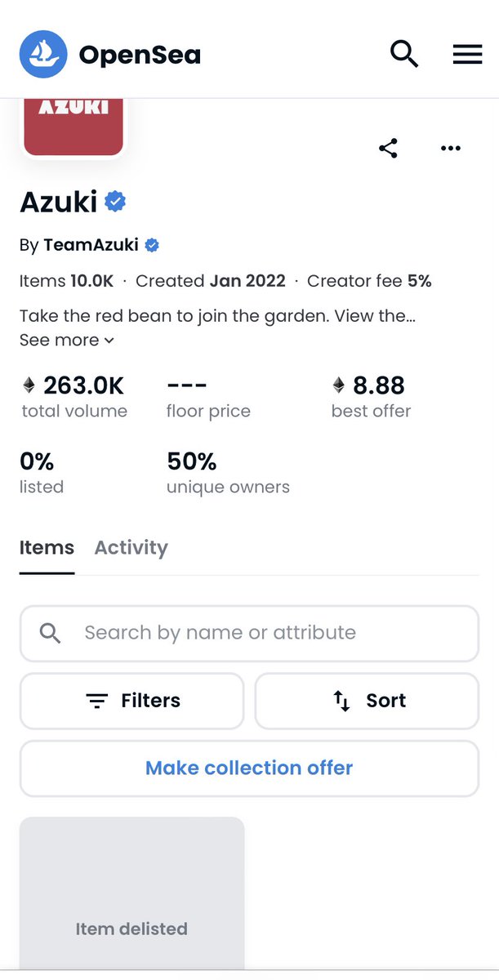Click the Search by name or attribute field

[249, 633]
